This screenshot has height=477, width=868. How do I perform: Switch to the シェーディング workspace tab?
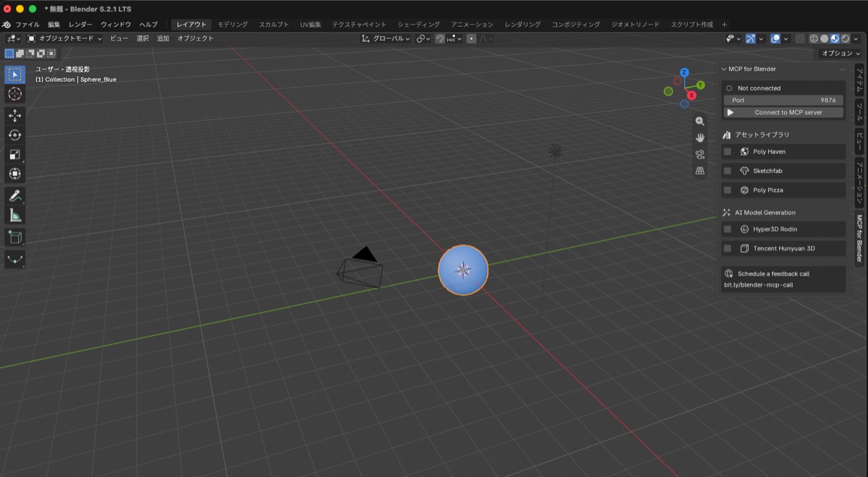pyautogui.click(x=419, y=24)
